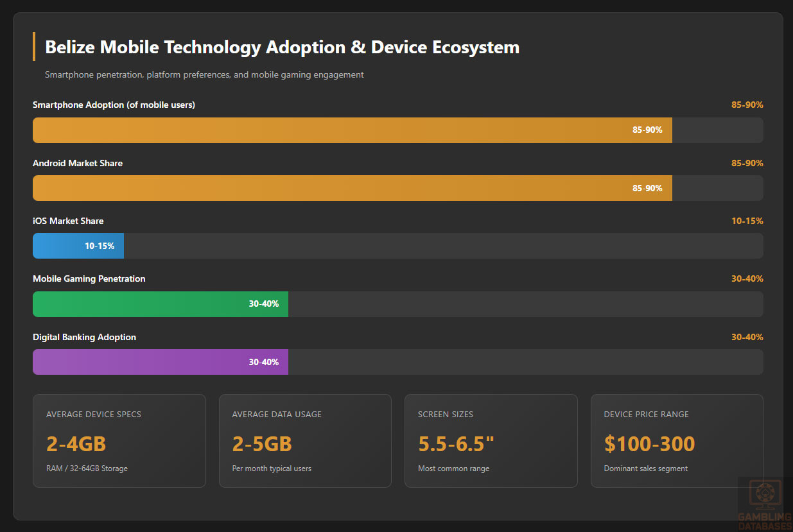The image size is (793, 532).
Task: Click the "Android Market Share" label text
Action: click(78, 163)
